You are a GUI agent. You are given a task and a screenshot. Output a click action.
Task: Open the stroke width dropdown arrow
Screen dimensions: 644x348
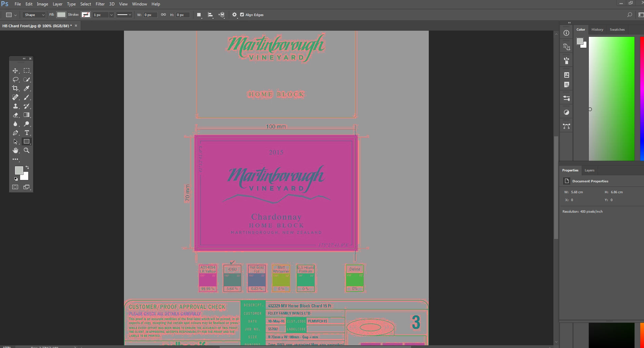[x=111, y=15]
